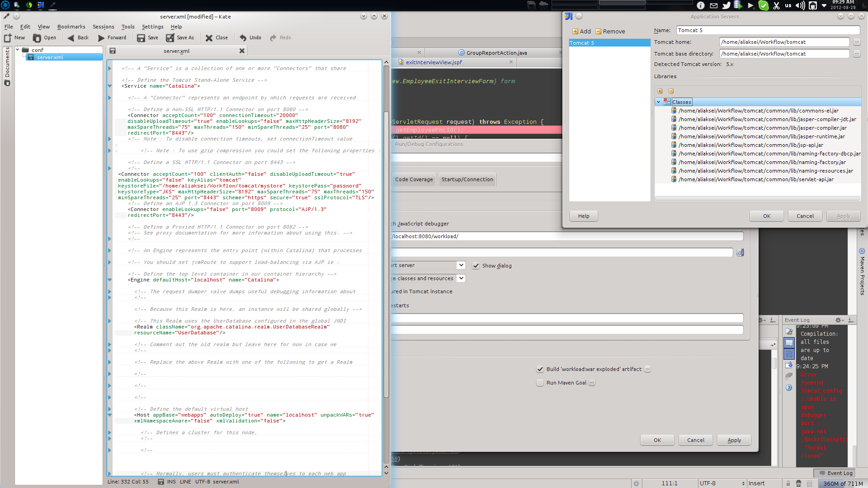The image size is (868, 488).
Task: Remove a library with the minus icon
Action: click(671, 91)
